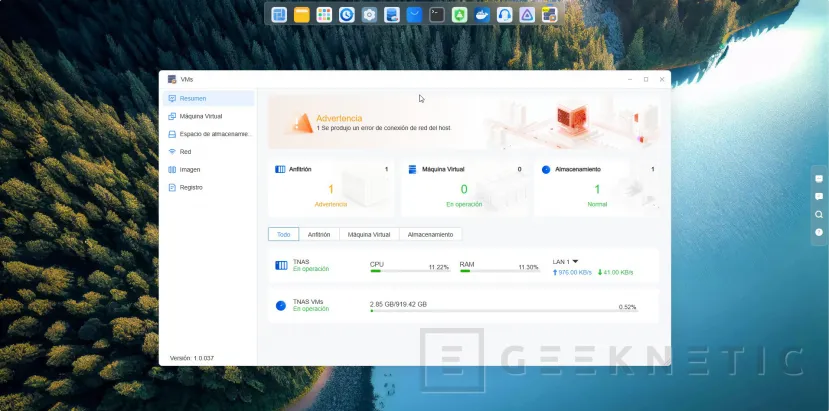Select Imagen in the left sidebar
The height and width of the screenshot is (411, 829).
point(189,169)
